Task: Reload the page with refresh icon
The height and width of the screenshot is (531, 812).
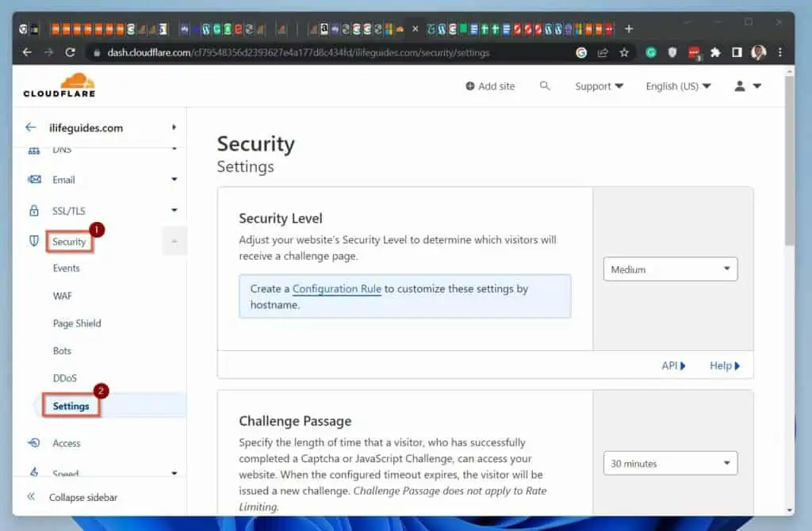Action: 70,52
